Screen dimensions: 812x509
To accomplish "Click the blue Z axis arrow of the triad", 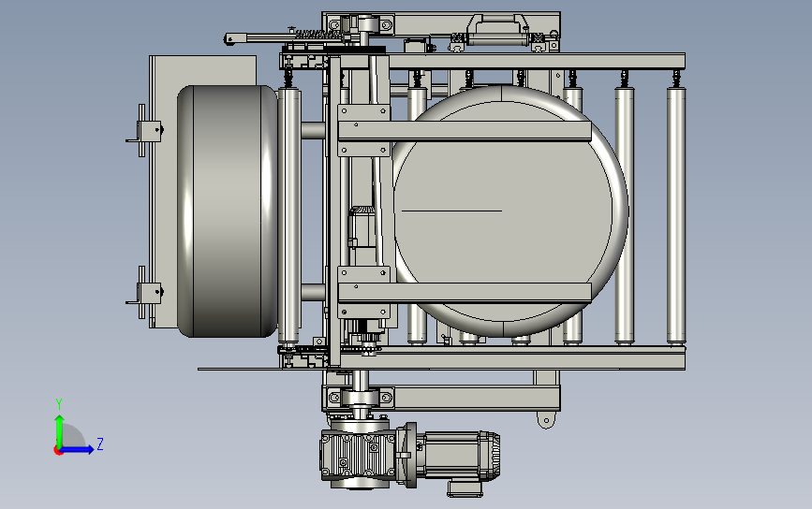I will [78, 449].
